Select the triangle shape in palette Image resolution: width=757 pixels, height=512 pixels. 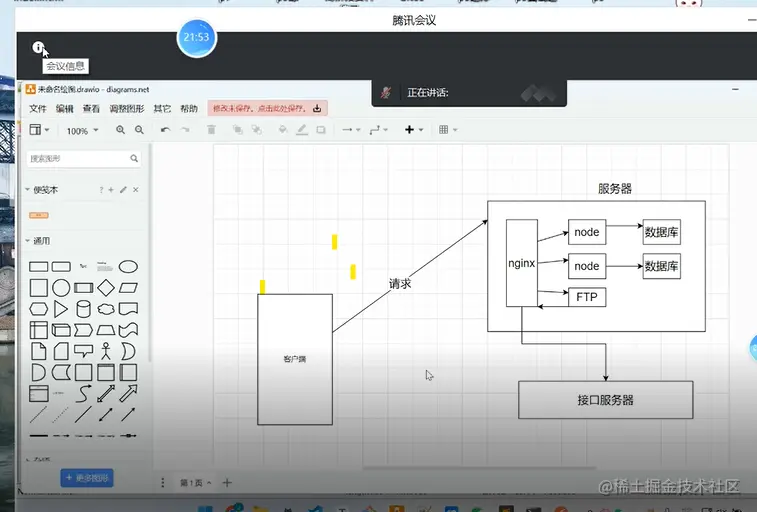61,309
